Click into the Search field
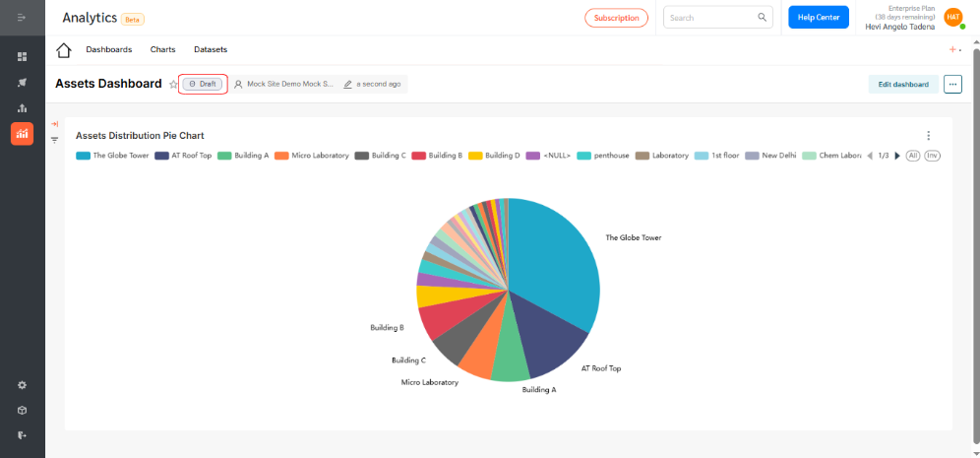Image resolution: width=980 pixels, height=458 pixels. coord(710,18)
